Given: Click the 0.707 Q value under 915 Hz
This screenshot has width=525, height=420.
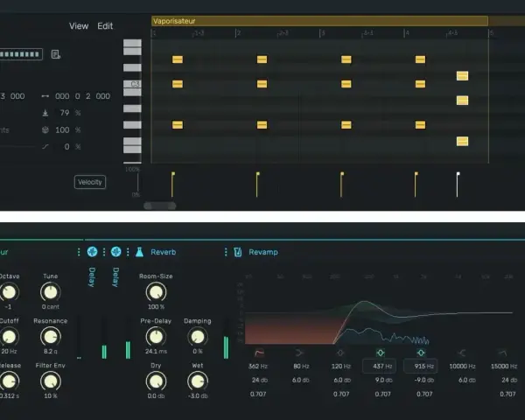Looking at the screenshot, I should [424, 395].
